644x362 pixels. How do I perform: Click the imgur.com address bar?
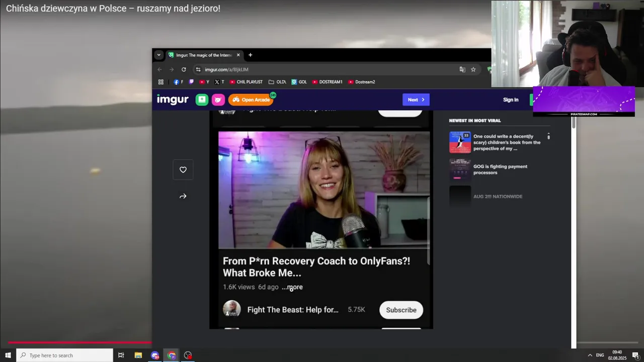[327, 69]
